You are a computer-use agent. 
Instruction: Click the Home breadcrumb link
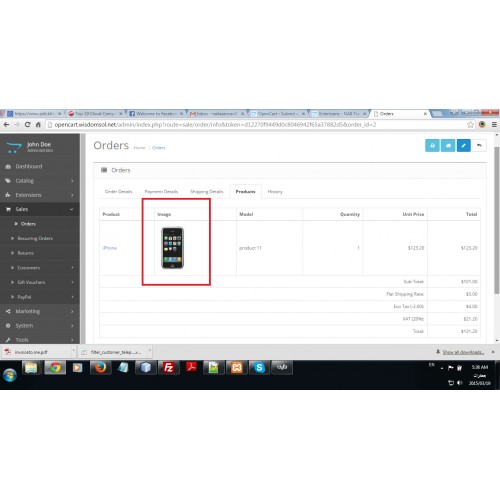(x=139, y=148)
